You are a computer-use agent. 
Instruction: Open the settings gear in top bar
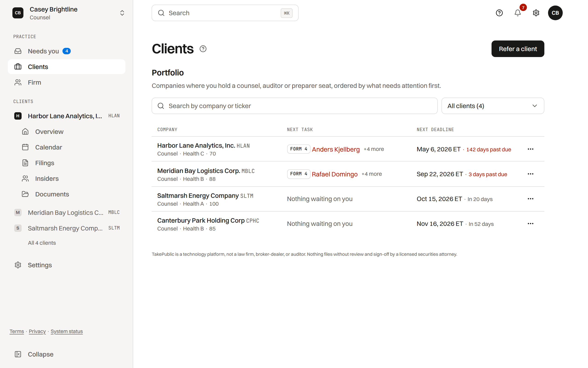click(x=536, y=13)
